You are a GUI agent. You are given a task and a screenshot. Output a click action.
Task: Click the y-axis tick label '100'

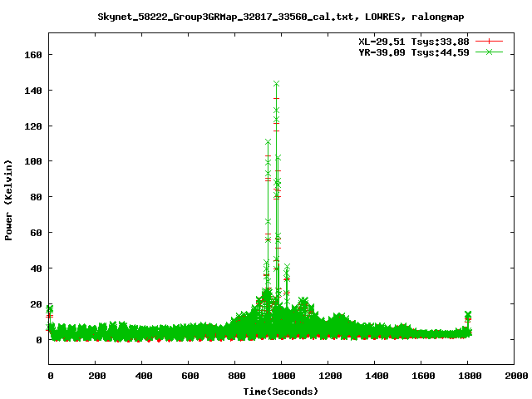pos(33,161)
